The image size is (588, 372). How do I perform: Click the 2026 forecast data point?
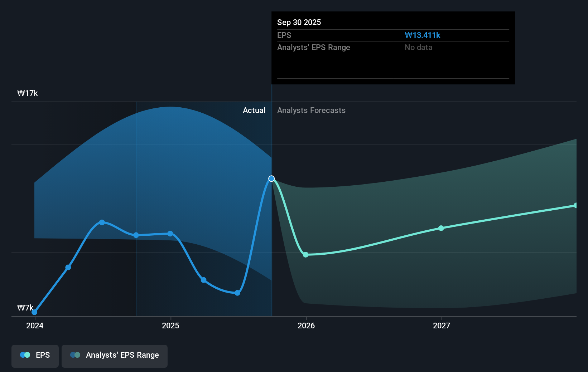(x=306, y=255)
